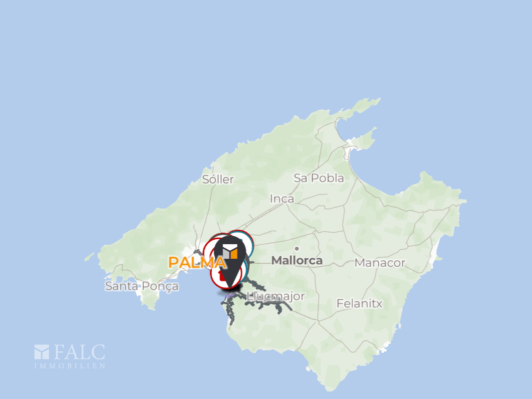The width and height of the screenshot is (532, 399).
Task: Click the Santa Ponça town label
Action: point(142,286)
